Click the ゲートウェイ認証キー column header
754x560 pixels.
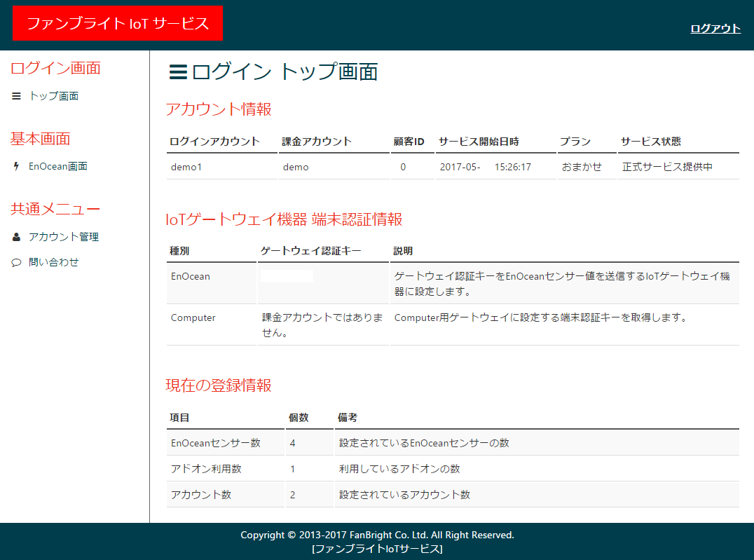pyautogui.click(x=310, y=251)
